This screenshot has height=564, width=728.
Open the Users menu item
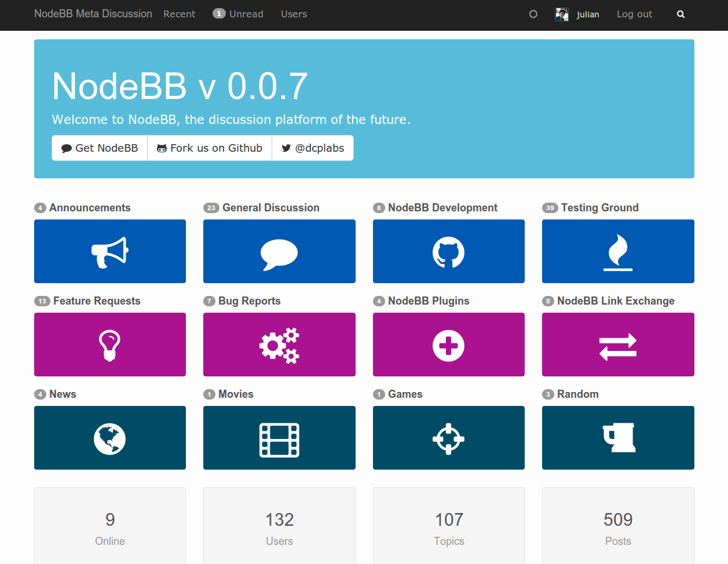click(x=294, y=14)
